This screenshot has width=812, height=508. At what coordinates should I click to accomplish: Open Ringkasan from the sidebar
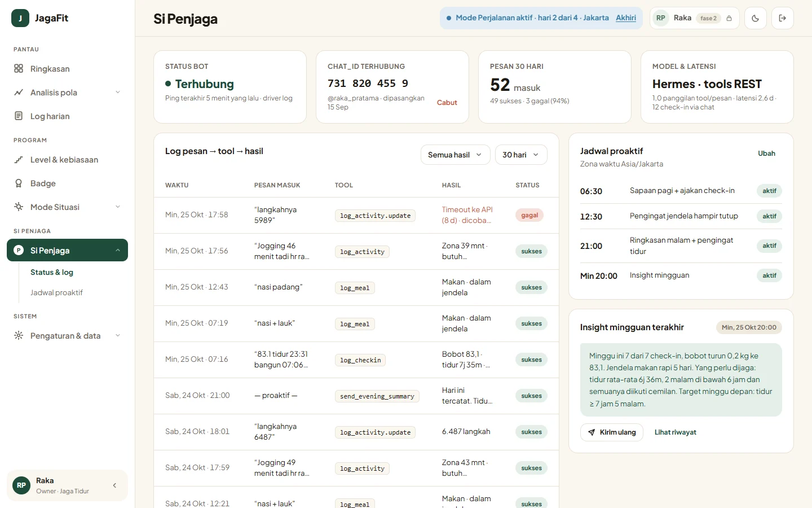pyautogui.click(x=67, y=69)
